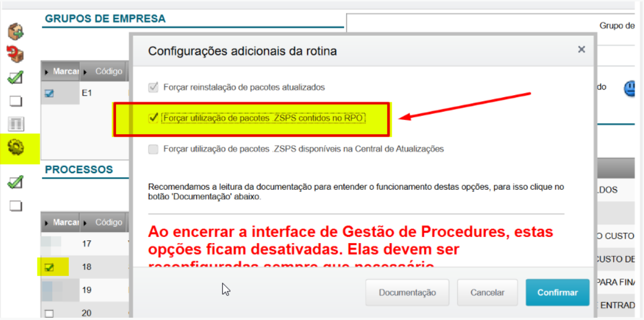Click the green checkmark icon above the gear
The width and height of the screenshot is (644, 320).
click(16, 77)
